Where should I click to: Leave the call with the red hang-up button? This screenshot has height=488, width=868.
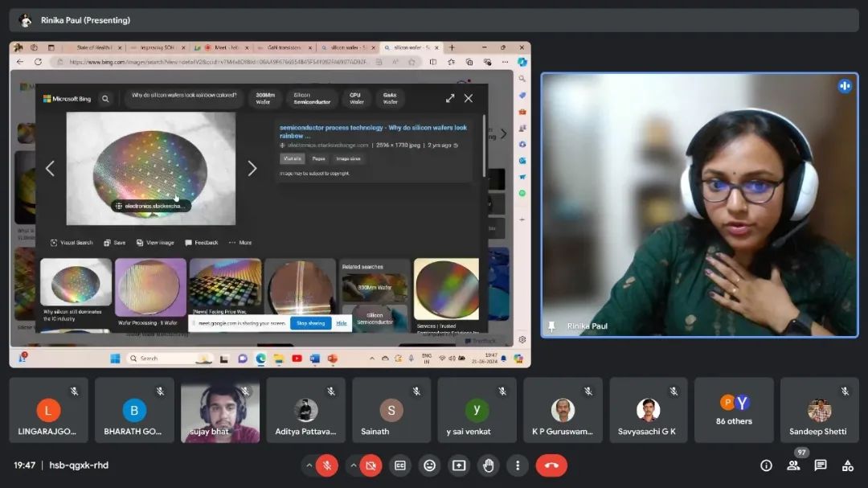(551, 465)
